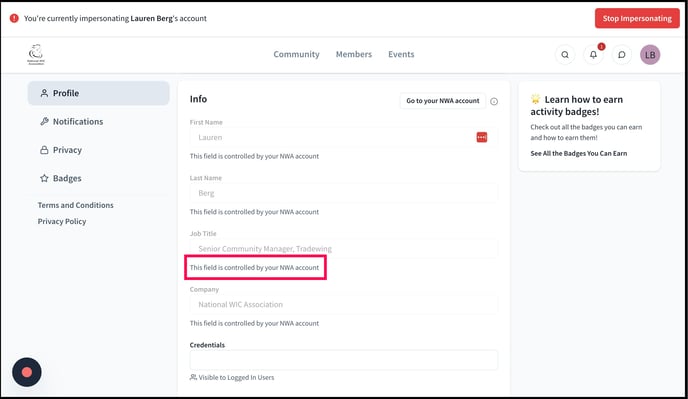This screenshot has height=399, width=688.
Task: Click the Credentials field label
Action: click(207, 345)
